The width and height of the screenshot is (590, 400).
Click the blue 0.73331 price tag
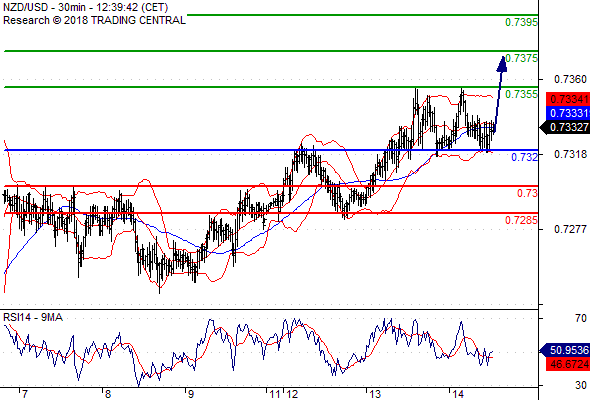coord(568,113)
